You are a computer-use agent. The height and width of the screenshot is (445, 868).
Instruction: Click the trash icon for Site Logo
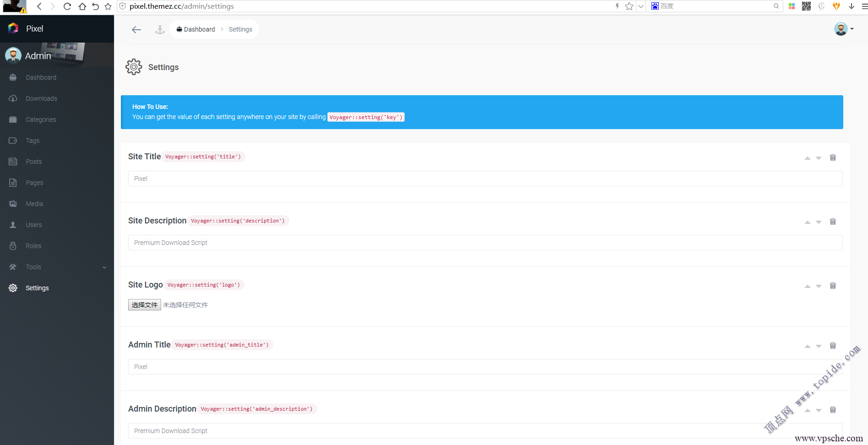click(833, 286)
